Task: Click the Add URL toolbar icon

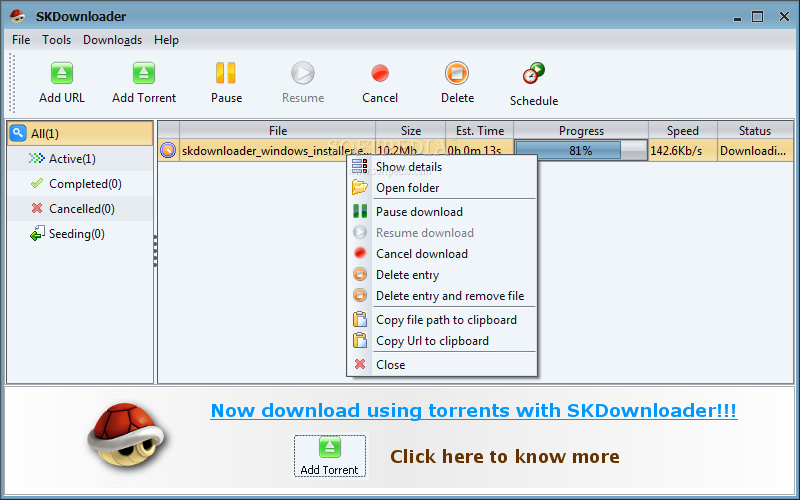Action: (x=62, y=73)
